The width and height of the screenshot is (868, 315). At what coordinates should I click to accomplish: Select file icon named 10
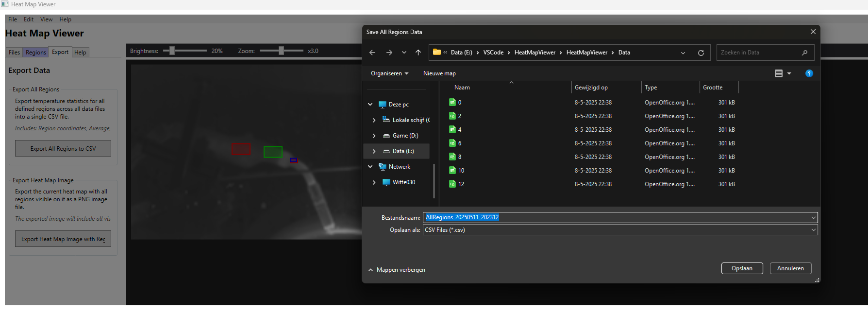pos(452,171)
